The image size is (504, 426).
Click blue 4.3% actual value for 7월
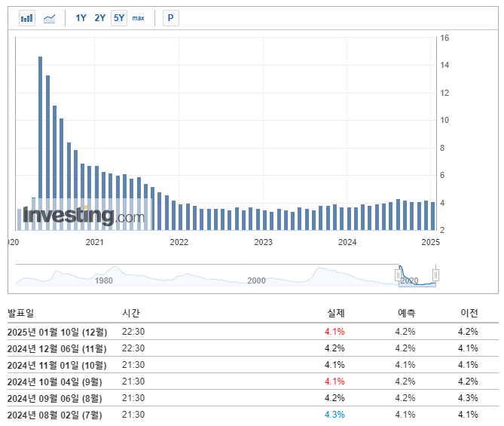[334, 415]
